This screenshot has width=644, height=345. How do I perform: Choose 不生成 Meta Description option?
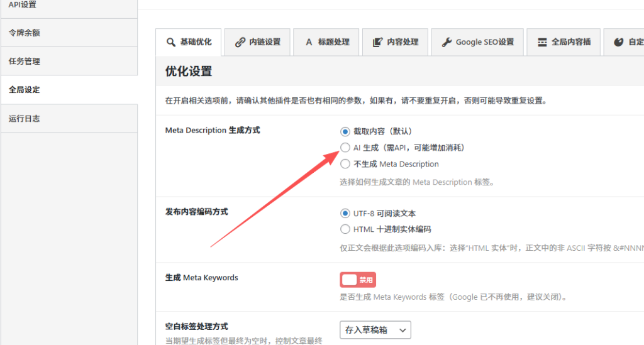pyautogui.click(x=345, y=164)
